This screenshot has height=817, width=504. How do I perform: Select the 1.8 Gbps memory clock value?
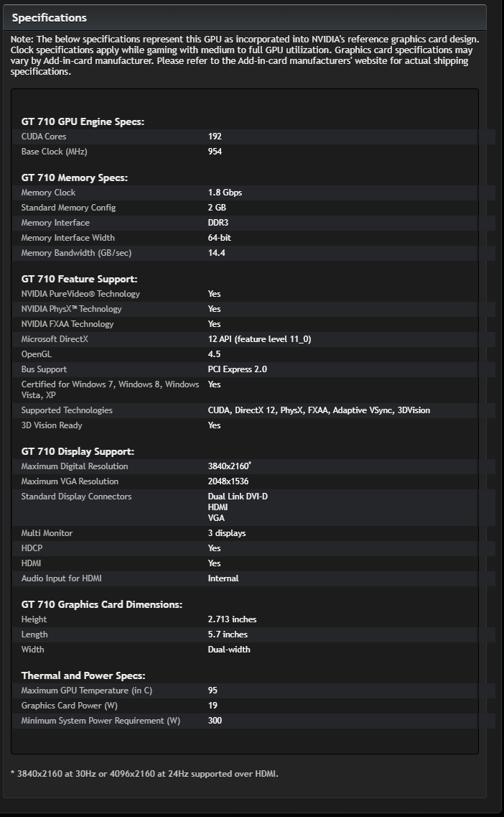(x=225, y=193)
